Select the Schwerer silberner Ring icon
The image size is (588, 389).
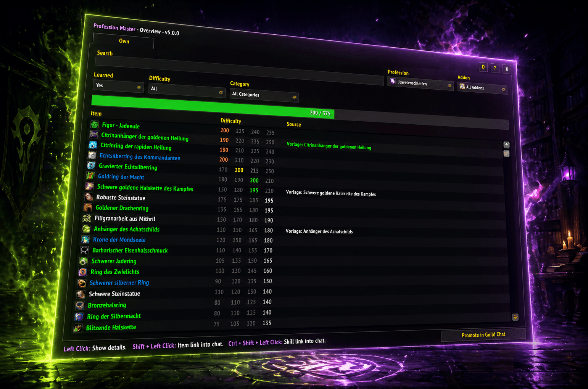pos(82,283)
